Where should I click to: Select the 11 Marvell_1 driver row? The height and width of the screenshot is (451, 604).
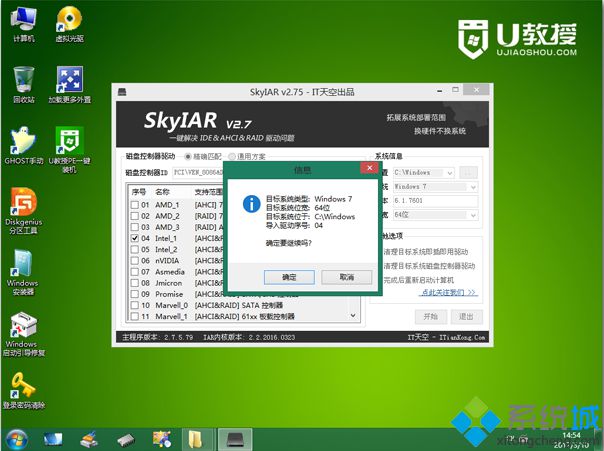coord(239,317)
